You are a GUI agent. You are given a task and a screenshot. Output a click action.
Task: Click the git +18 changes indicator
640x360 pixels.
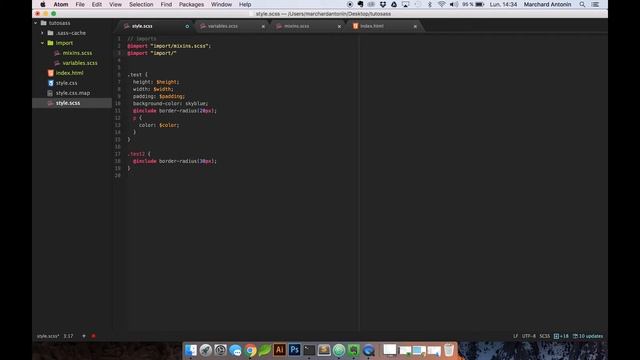pos(561,336)
